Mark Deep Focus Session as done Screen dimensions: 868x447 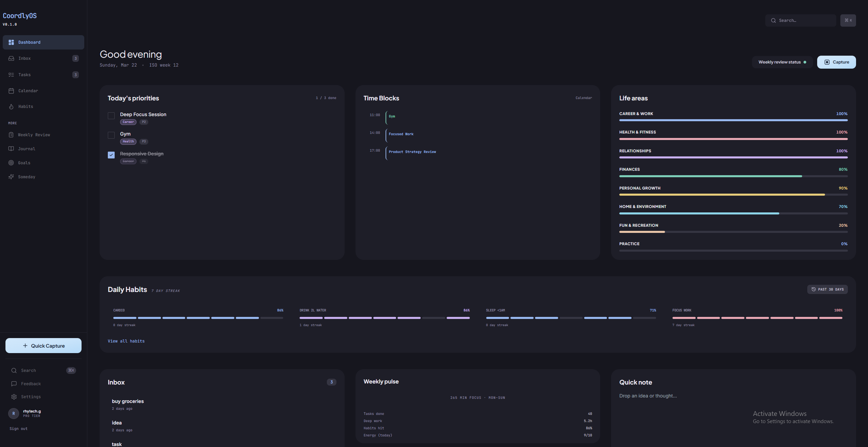click(x=111, y=116)
